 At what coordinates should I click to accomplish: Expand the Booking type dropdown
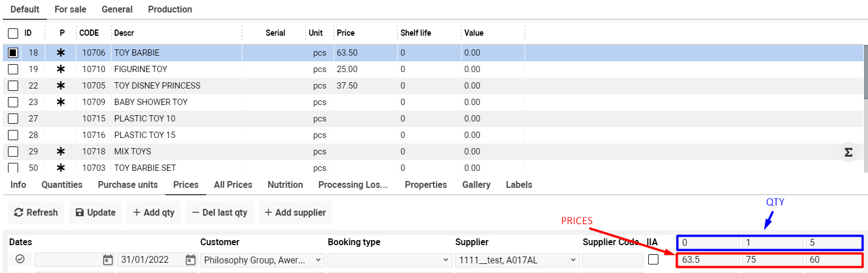[390, 261]
